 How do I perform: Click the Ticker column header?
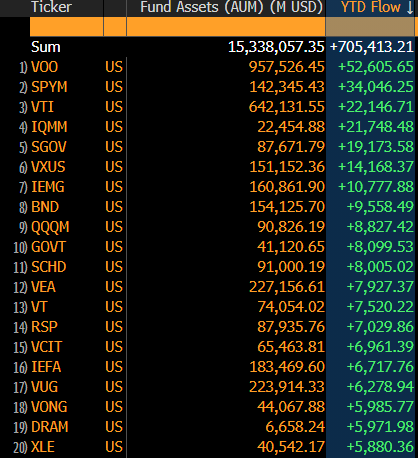51,7
